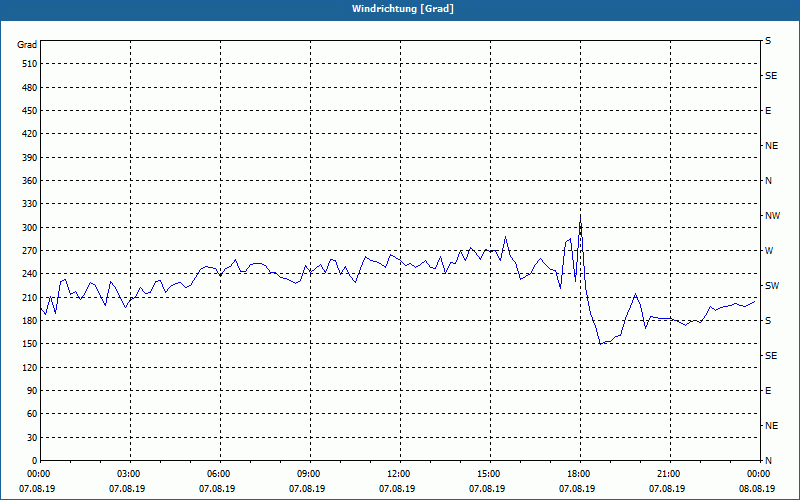Image resolution: width=800 pixels, height=500 pixels.
Task: Click the chart title Windrichtung [Grad]
Action: (x=403, y=9)
